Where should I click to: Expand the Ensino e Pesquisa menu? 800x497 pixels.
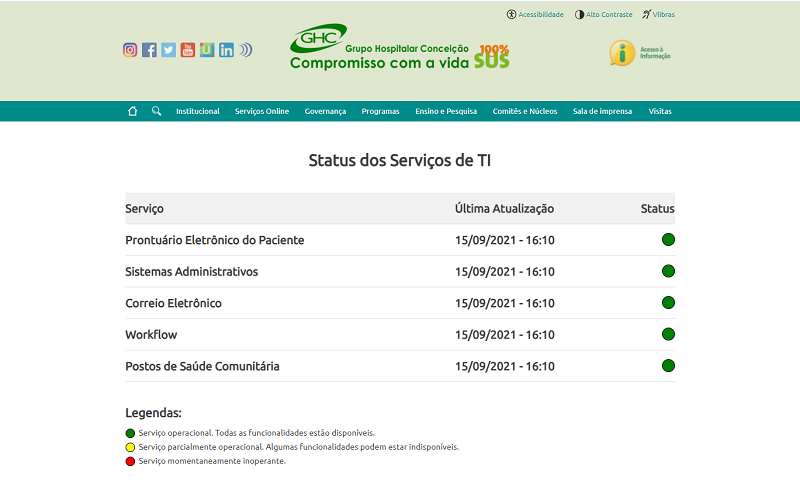446,111
